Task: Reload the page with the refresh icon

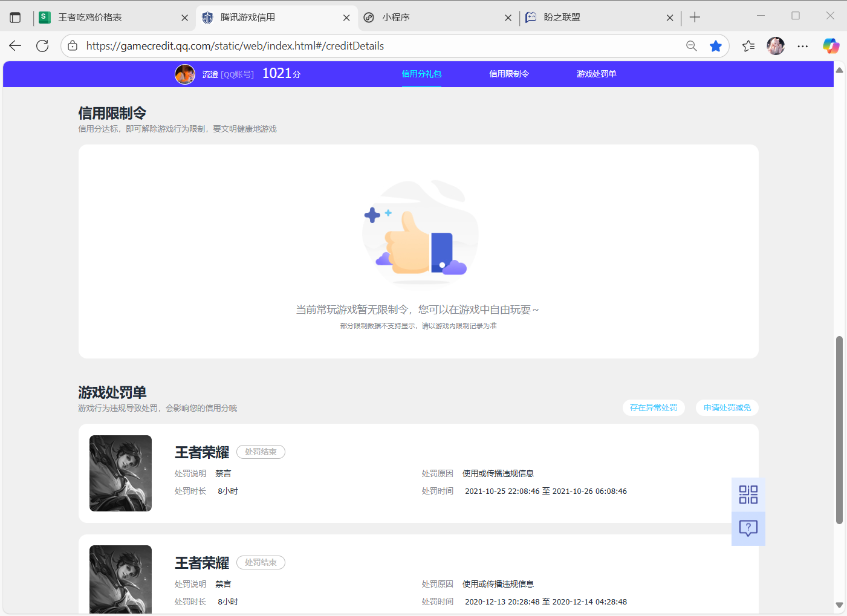Action: (42, 46)
